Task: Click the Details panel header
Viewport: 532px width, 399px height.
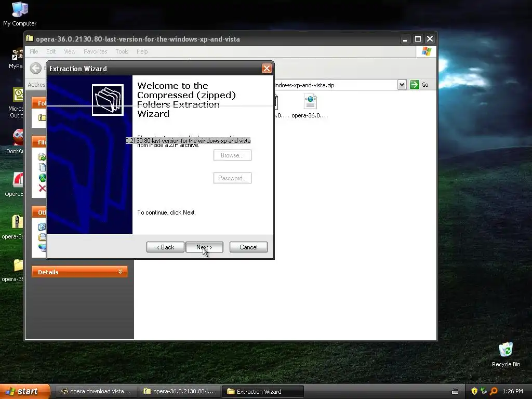Action: [79, 272]
